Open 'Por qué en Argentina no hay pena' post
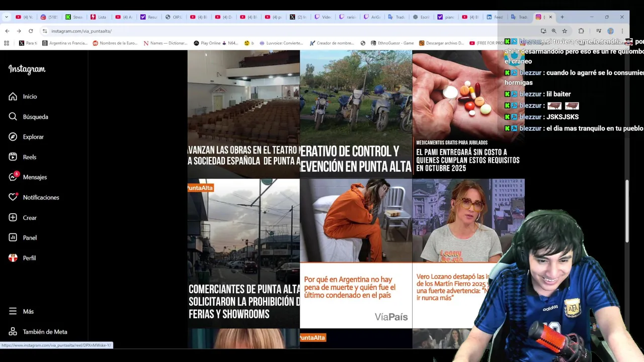Screen dimensions: 644x362 (x=356, y=253)
